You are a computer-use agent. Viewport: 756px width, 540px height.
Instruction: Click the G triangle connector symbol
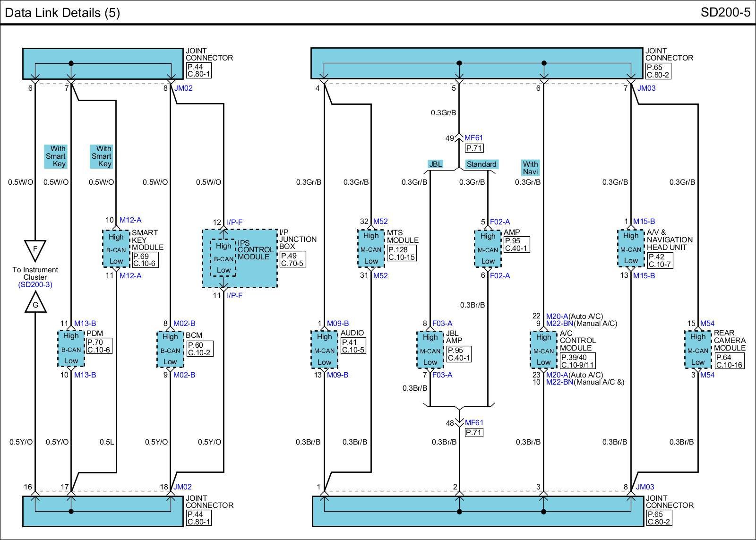[35, 303]
